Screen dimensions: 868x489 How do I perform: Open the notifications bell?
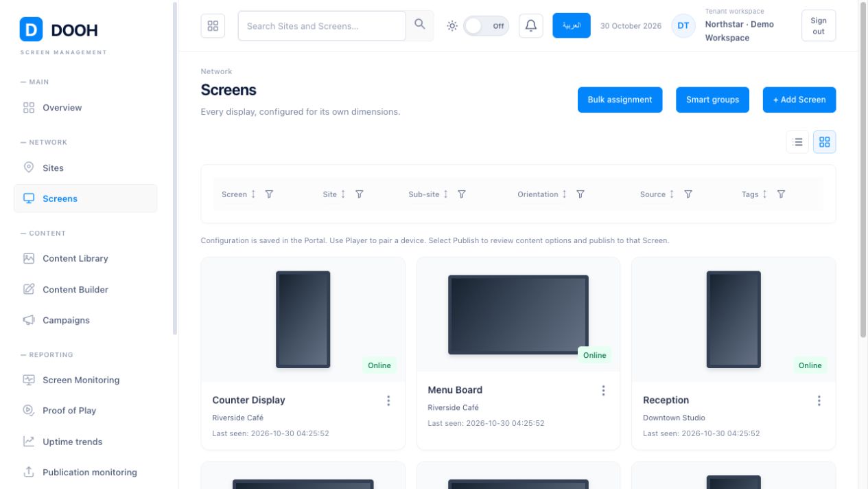coord(531,26)
